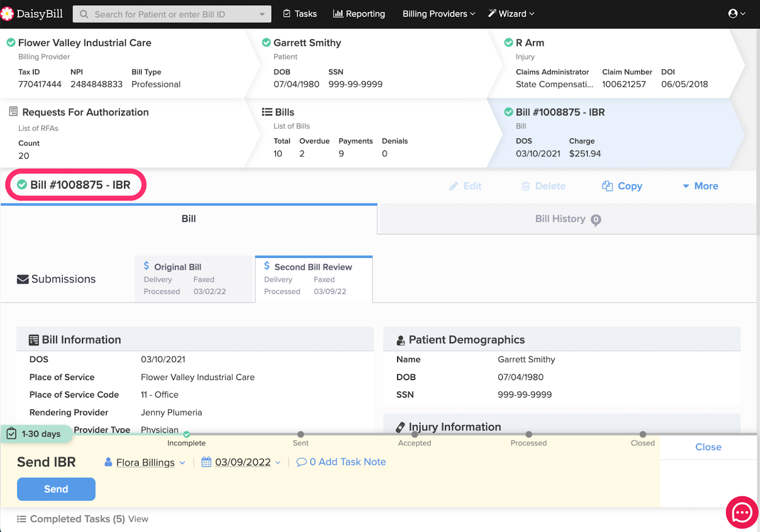Open the 03/09/2022 due date dropdown
760x532 pixels.
[278, 462]
